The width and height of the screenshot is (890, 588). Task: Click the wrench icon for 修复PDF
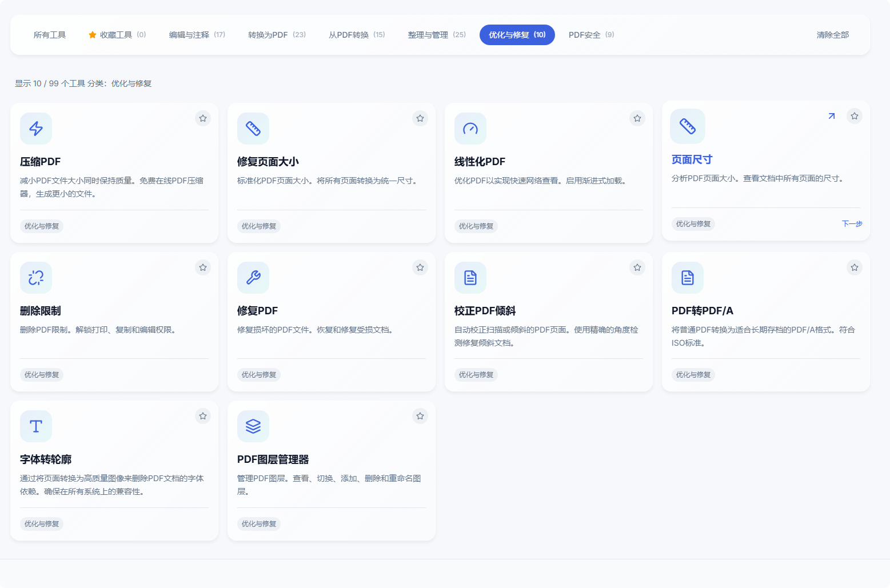[253, 278]
